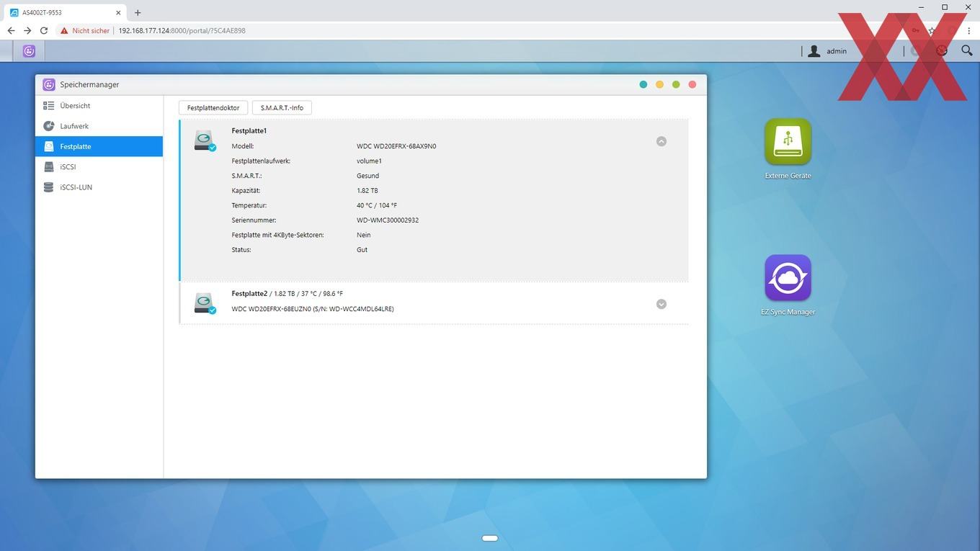
Task: Open the iSCSI-LUN section
Action: point(99,187)
